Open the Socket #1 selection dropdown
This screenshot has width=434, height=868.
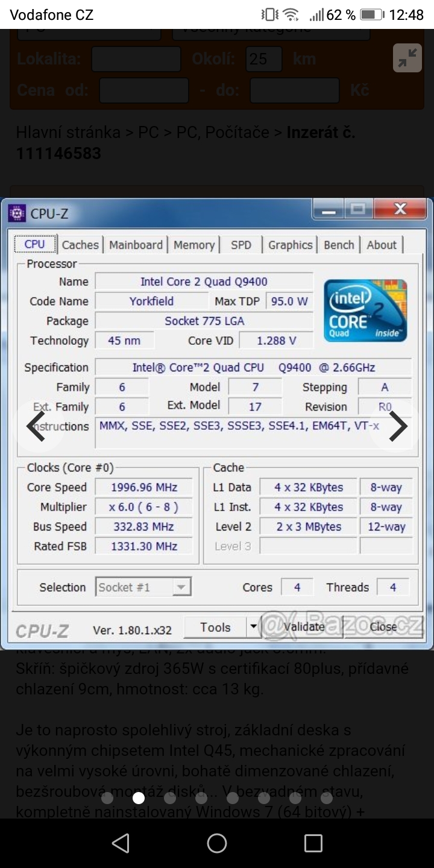point(143,587)
